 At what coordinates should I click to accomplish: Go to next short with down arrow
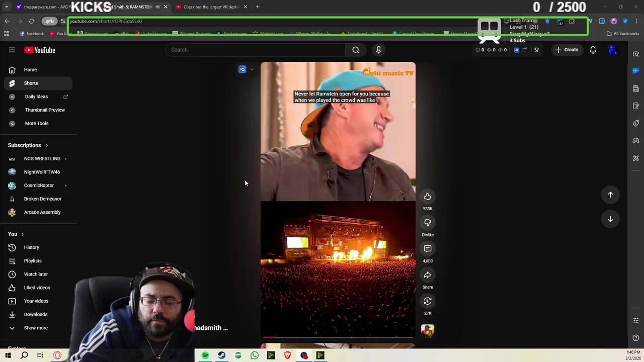click(610, 219)
